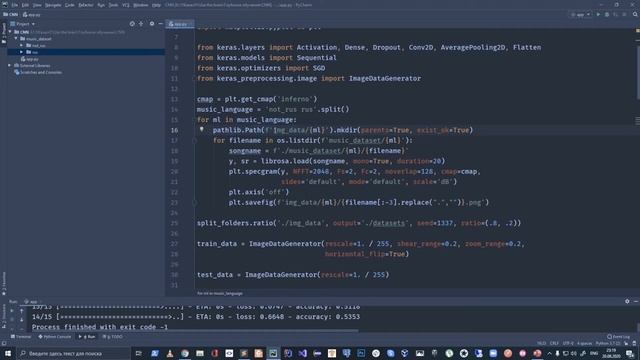Click line number 25 in the gutter

tap(174, 223)
